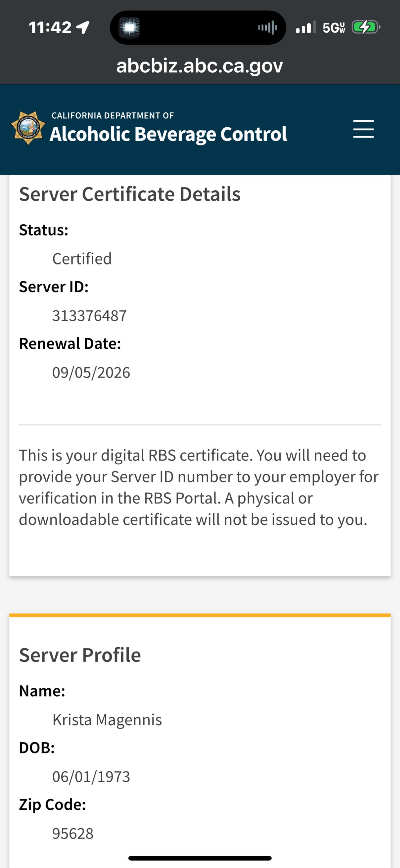Tap the digital RBS certificate notice paragraph

pyautogui.click(x=199, y=487)
